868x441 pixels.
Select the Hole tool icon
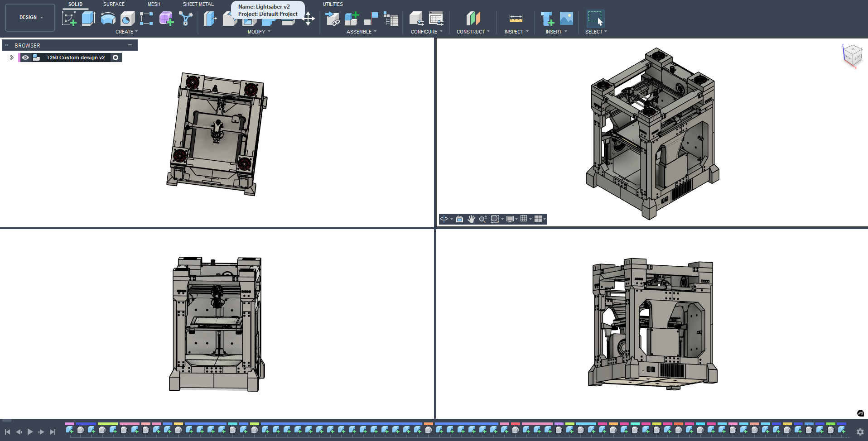click(x=127, y=19)
